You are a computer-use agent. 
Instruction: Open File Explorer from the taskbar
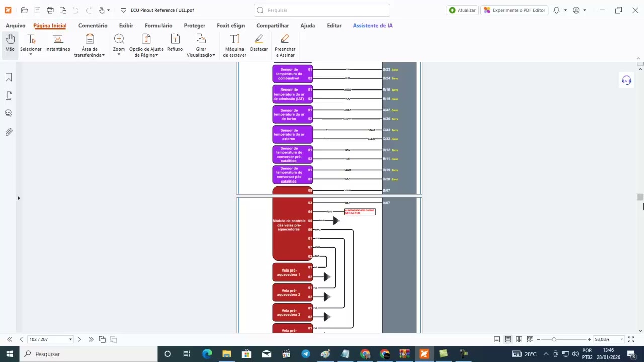[x=226, y=354]
